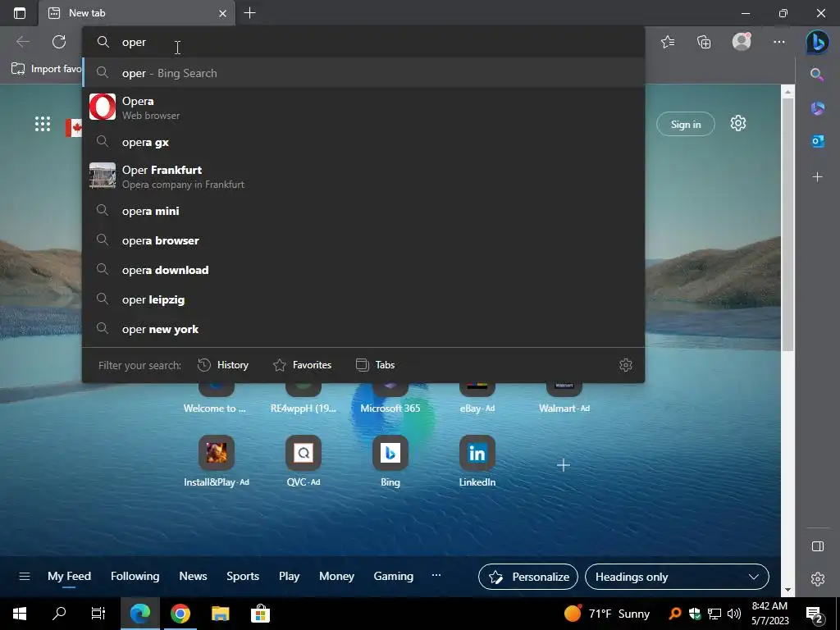Open Settings and more ellipsis menu

click(x=779, y=42)
